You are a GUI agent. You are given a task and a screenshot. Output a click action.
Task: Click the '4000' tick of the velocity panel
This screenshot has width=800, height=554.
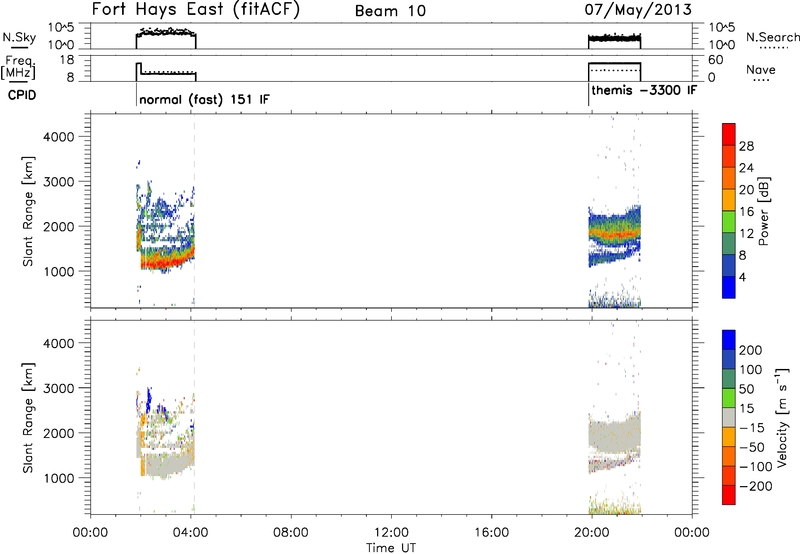[x=59, y=343]
